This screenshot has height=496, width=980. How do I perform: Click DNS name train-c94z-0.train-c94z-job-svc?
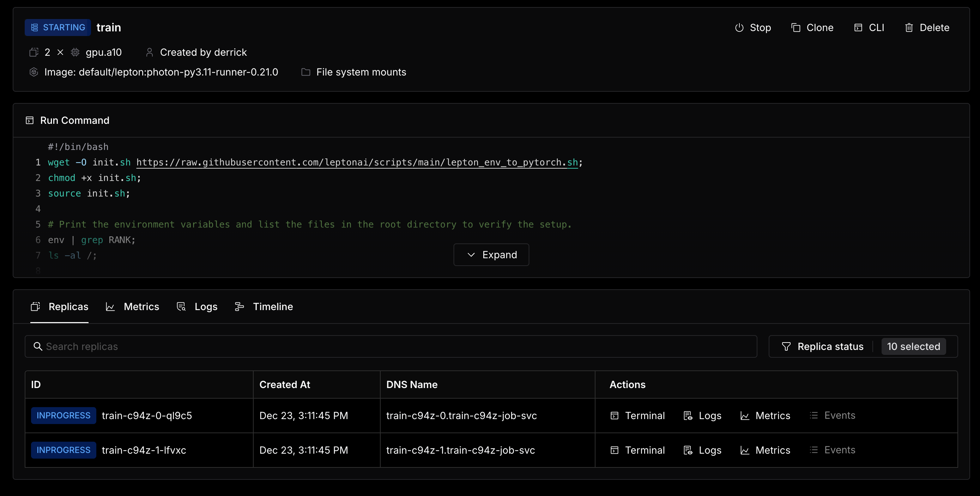coord(461,415)
